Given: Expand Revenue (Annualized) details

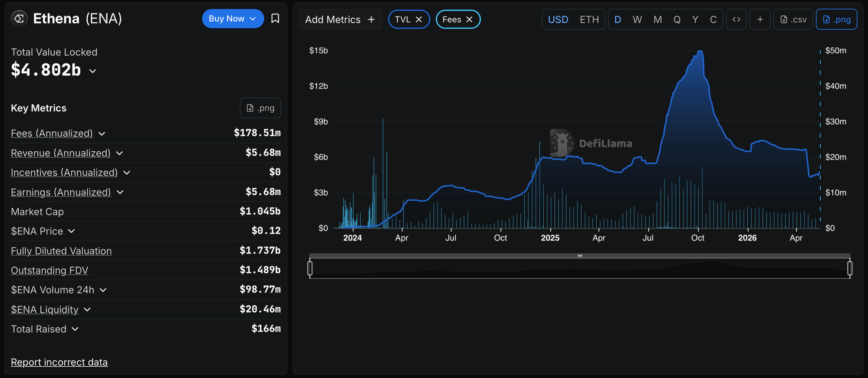Looking at the screenshot, I should click(x=120, y=153).
